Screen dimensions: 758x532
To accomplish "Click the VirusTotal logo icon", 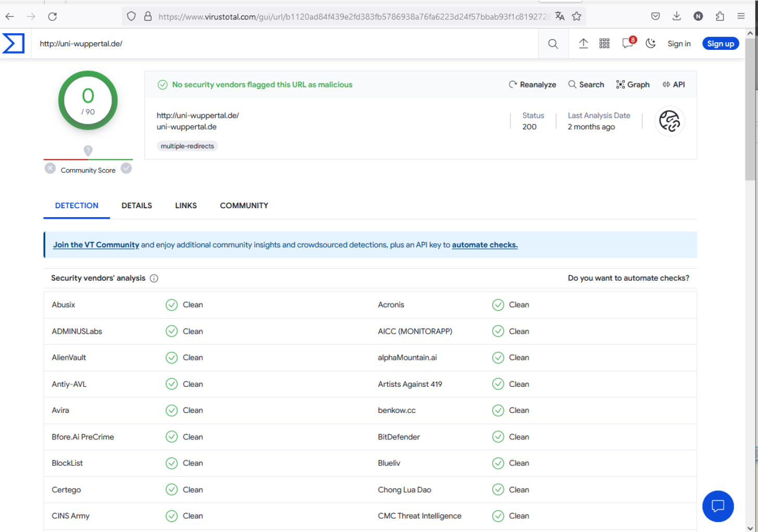I will click(14, 43).
